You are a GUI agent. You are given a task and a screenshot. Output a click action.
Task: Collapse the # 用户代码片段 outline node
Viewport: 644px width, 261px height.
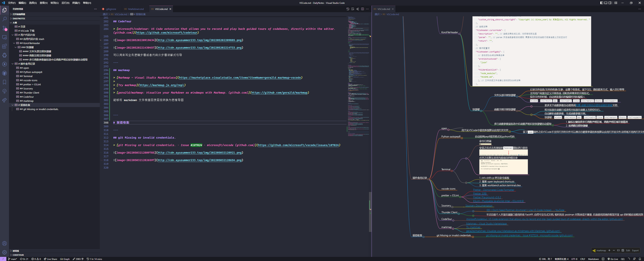[x=13, y=35]
